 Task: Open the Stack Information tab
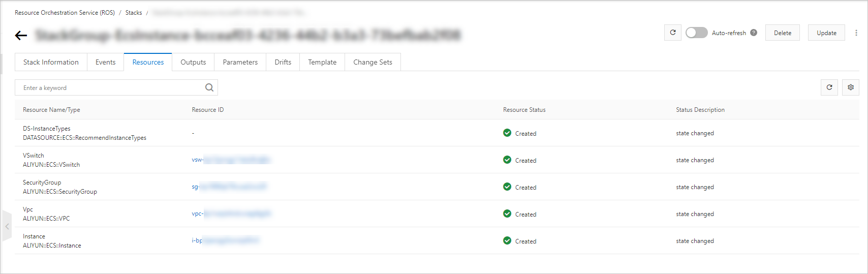click(51, 62)
